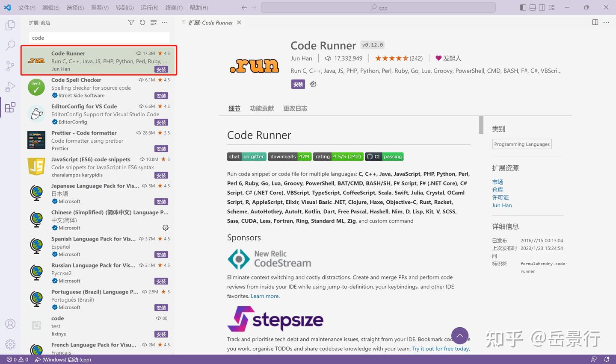This screenshot has height=364, width=616.
Task: Click the split editor icon near the tab bar
Action: point(595,22)
